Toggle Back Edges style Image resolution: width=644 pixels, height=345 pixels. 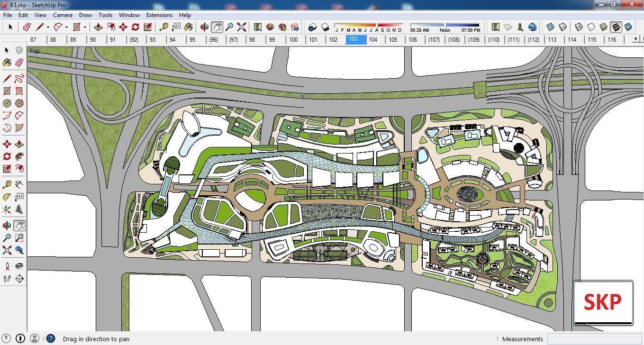(562, 27)
